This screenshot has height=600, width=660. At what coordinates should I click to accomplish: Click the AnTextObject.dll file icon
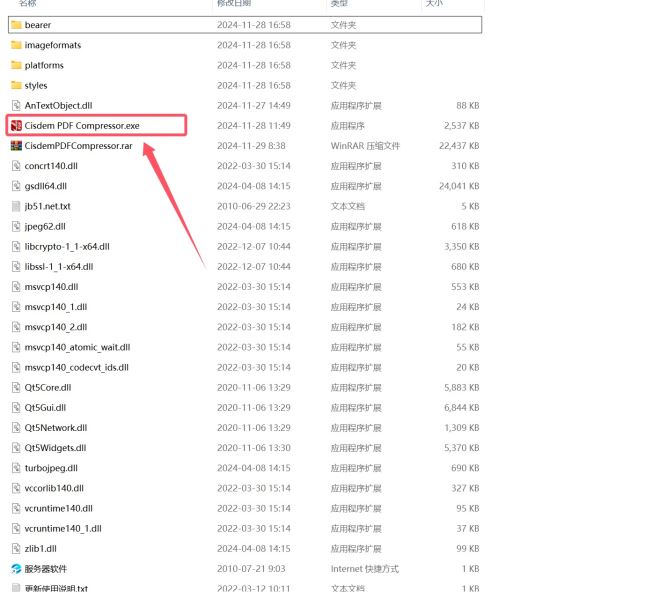coord(16,105)
